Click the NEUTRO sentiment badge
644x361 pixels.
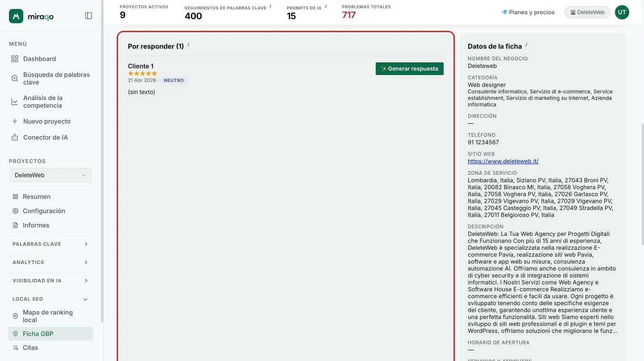pyautogui.click(x=174, y=80)
